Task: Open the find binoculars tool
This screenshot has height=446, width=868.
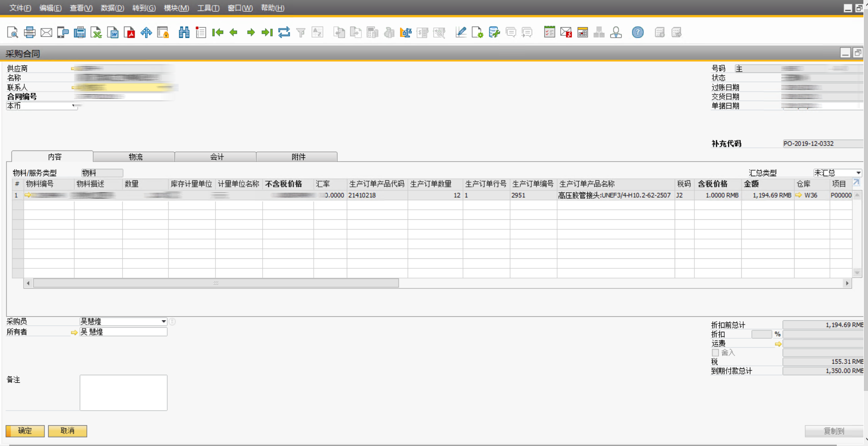Action: pyautogui.click(x=184, y=32)
